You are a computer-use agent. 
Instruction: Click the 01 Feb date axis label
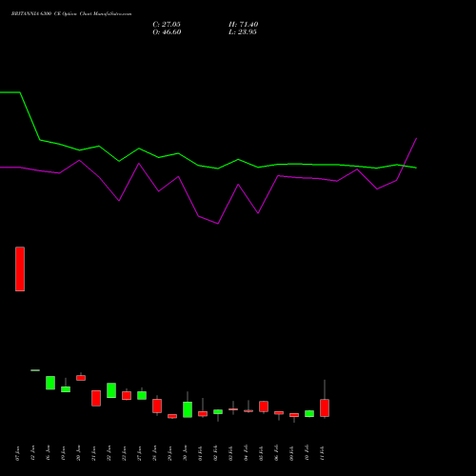[x=200, y=453]
